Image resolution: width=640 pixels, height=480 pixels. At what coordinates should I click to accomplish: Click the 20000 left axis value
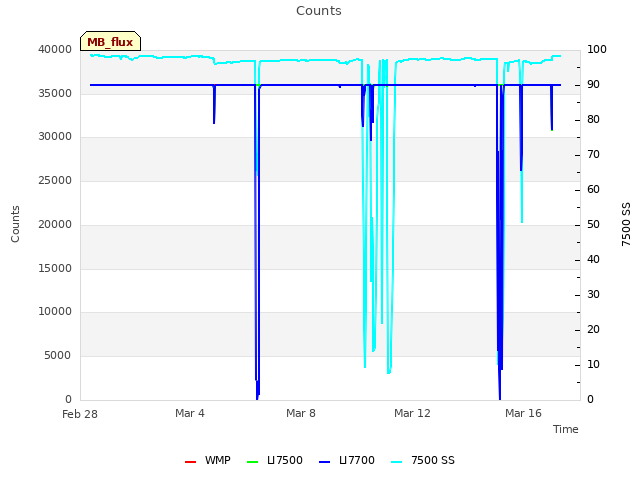click(55, 224)
